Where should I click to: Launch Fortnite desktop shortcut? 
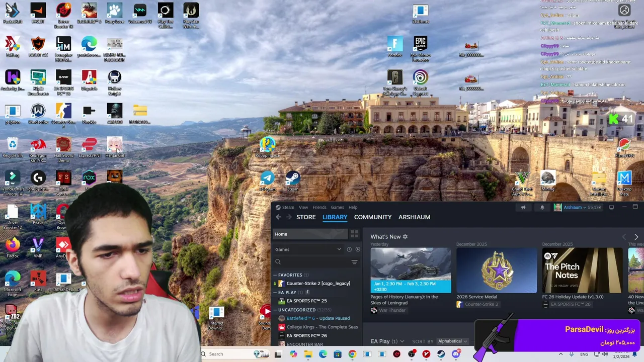tap(395, 46)
